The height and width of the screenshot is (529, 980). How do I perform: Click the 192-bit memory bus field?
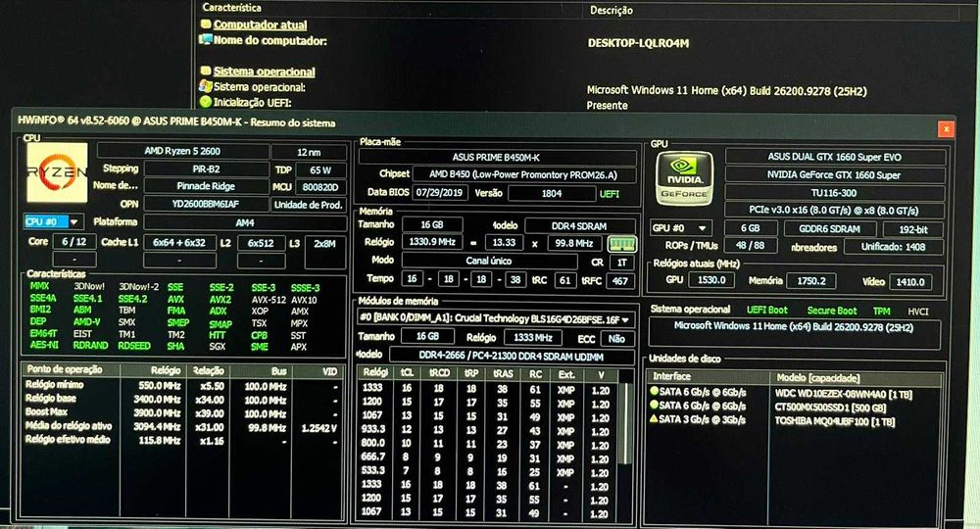pos(913,229)
